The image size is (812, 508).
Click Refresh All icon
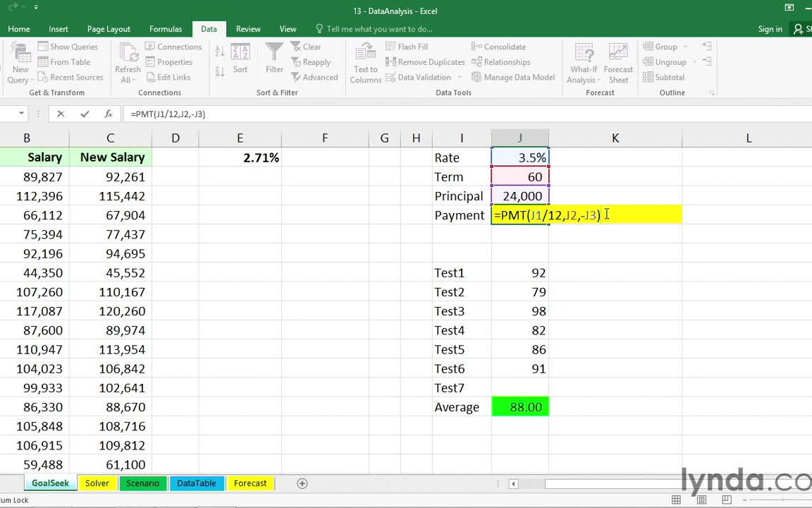[128, 64]
